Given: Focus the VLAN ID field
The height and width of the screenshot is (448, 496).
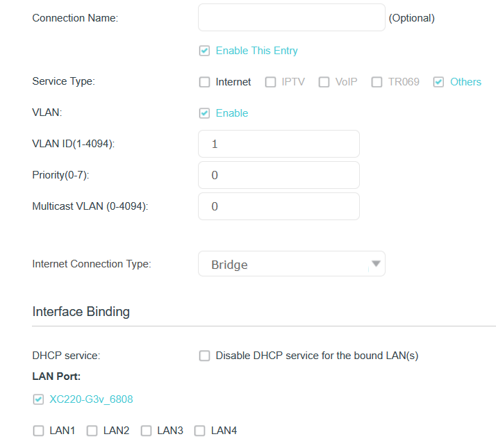Looking at the screenshot, I should click(279, 144).
